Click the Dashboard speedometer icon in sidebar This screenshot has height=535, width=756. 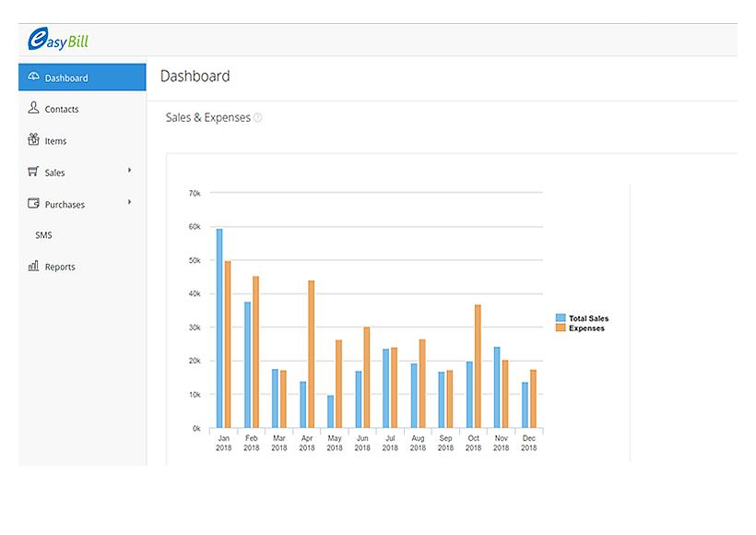tap(33, 77)
